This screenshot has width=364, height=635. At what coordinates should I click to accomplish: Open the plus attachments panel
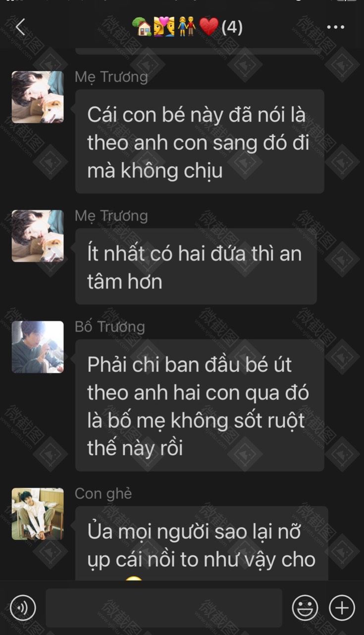tap(342, 608)
